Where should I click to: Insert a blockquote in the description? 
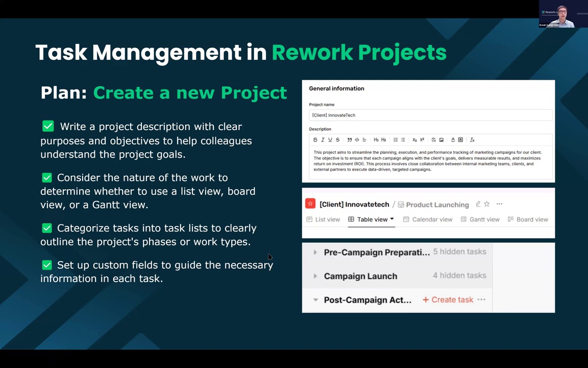349,140
